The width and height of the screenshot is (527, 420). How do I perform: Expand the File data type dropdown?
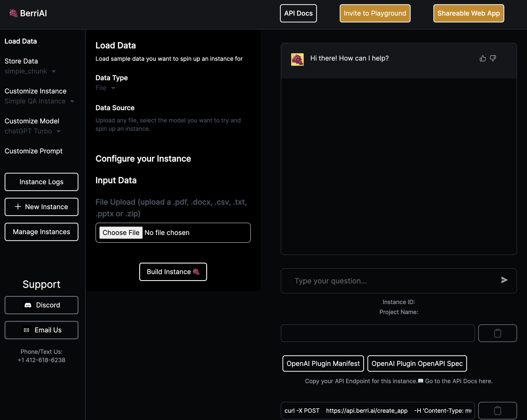tap(105, 88)
